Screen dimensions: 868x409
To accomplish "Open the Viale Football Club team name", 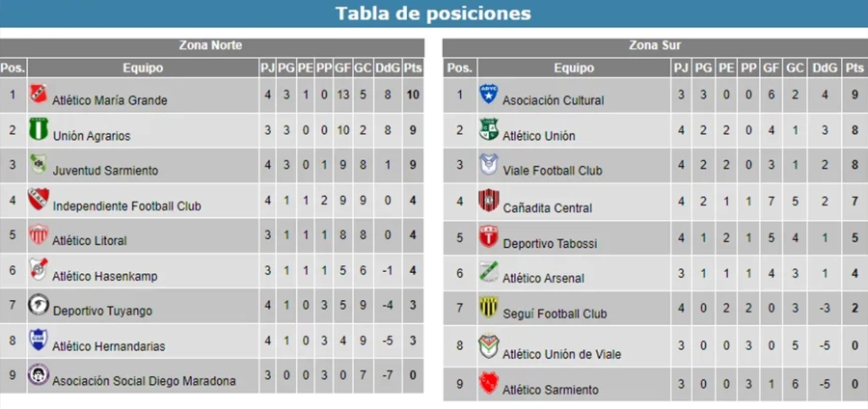I will pyautogui.click(x=553, y=171).
